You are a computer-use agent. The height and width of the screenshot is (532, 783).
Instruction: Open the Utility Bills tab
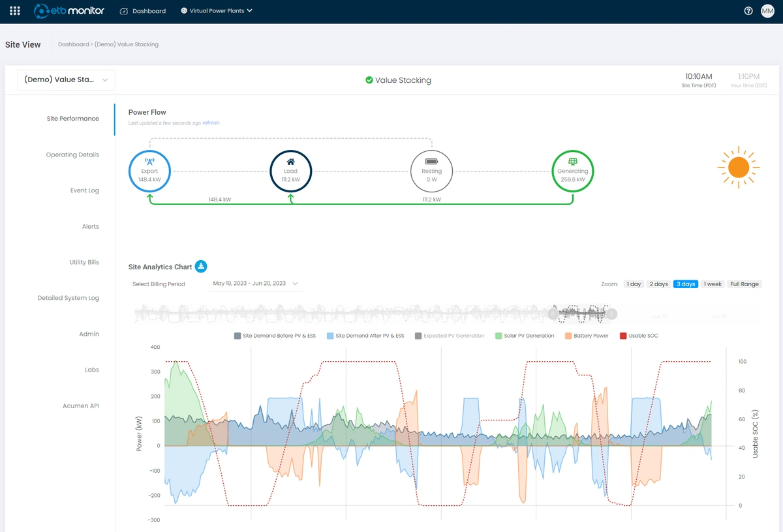[84, 262]
